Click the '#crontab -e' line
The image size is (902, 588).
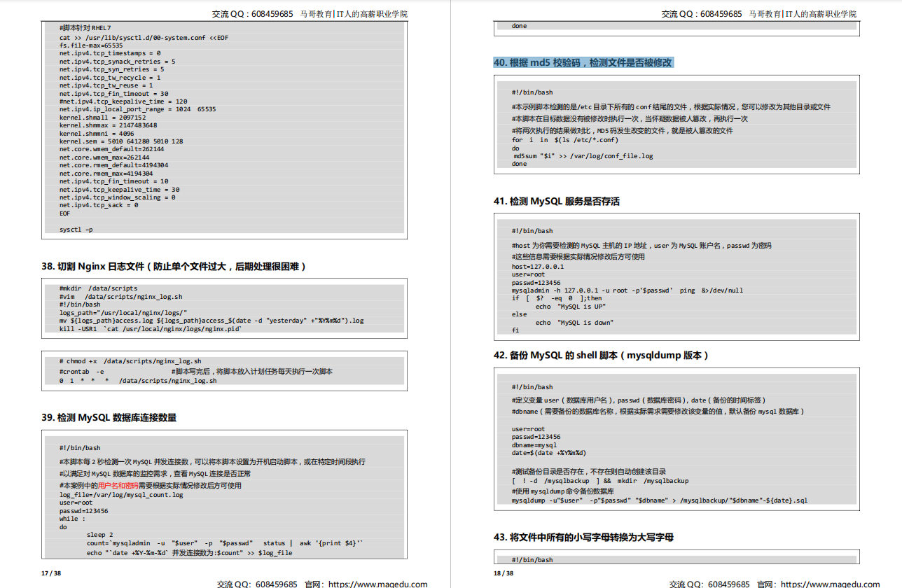click(x=196, y=372)
